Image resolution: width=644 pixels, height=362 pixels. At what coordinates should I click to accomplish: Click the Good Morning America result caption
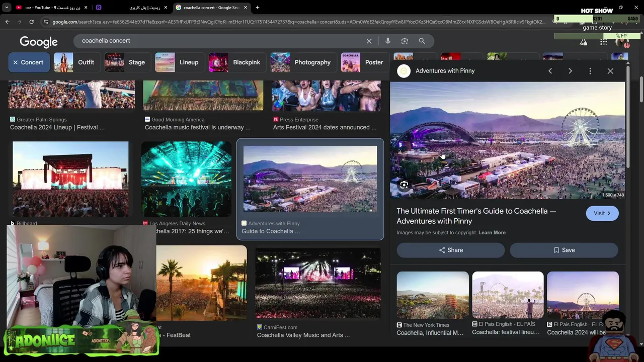click(x=197, y=127)
